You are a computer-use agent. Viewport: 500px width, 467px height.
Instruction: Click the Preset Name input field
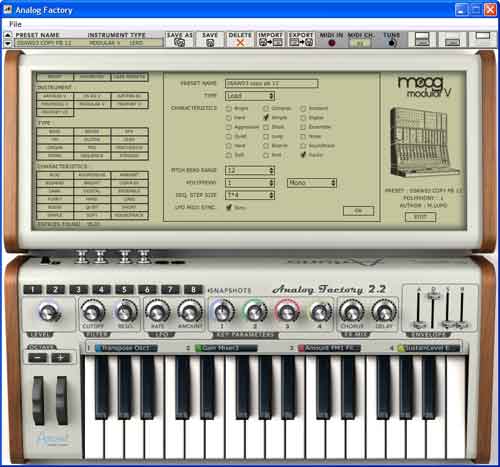[271, 83]
